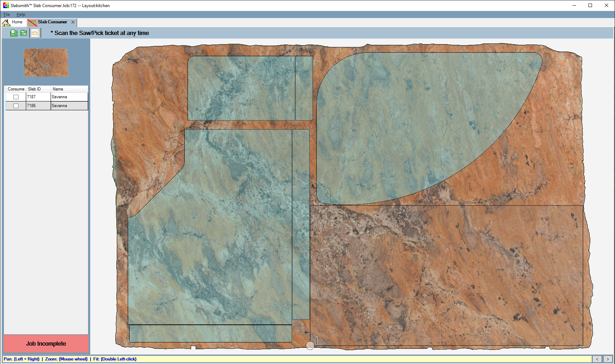Viewport: 615px width, 364px height.
Task: Click the green slab numbering icon
Action: coord(24,33)
